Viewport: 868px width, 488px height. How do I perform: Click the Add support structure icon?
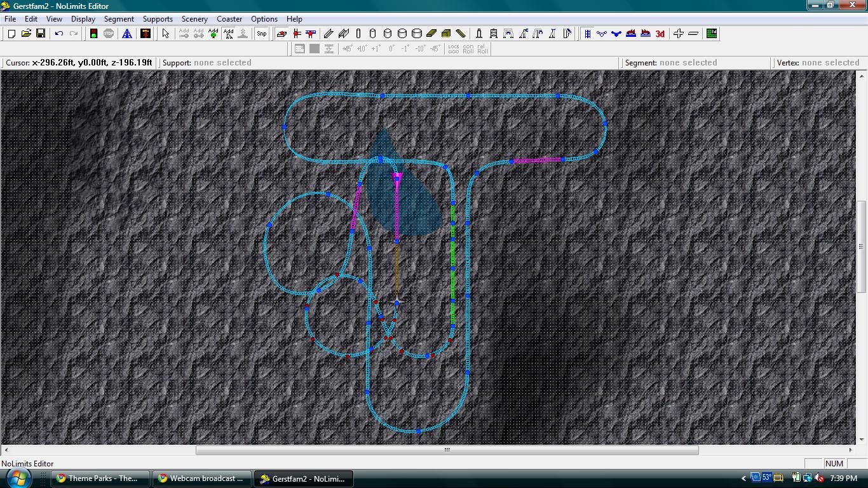(x=228, y=34)
